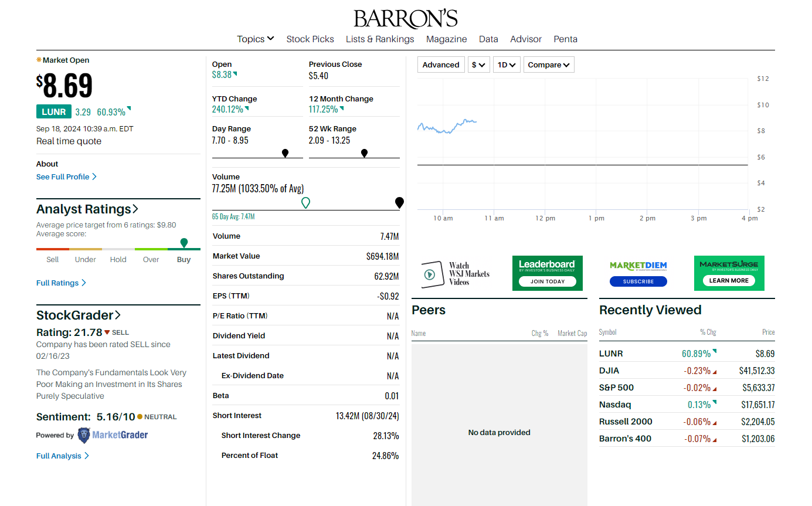Image resolution: width=812 pixels, height=506 pixels.
Task: Click the Hold label on rating scale
Action: click(118, 259)
